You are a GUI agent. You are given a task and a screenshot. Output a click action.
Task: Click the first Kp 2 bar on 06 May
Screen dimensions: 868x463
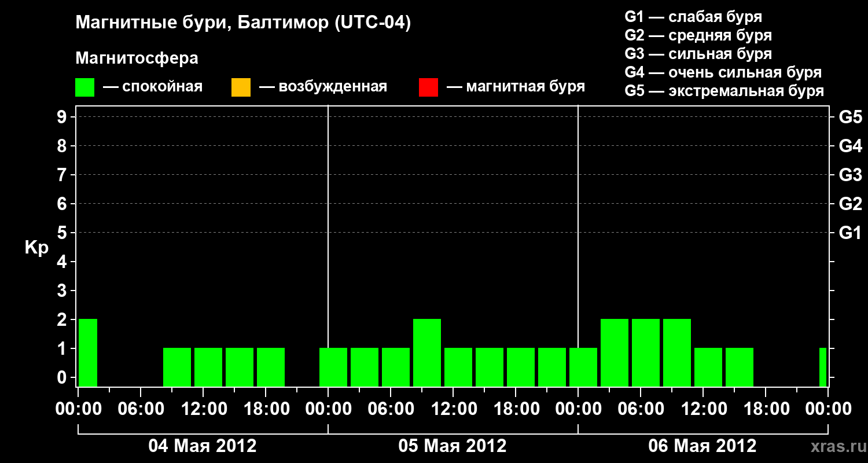pos(615,352)
